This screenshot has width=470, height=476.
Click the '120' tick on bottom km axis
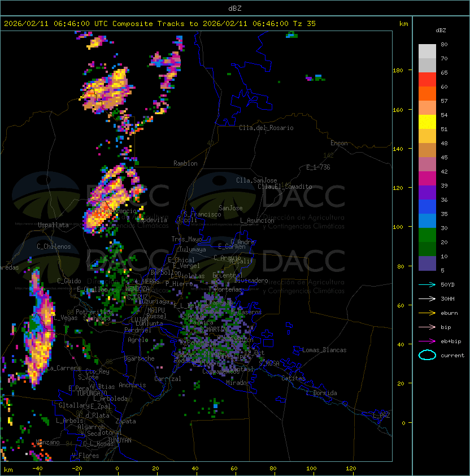point(350,469)
